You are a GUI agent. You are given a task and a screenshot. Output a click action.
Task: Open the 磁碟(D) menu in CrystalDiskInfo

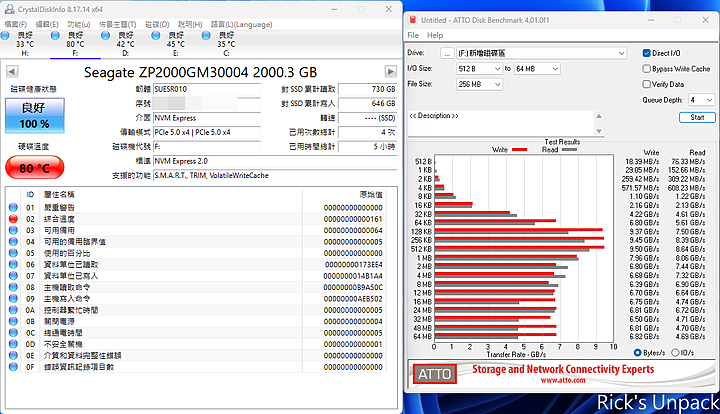click(157, 24)
